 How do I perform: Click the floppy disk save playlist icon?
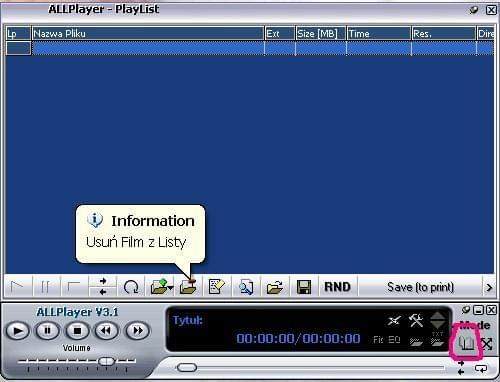click(x=304, y=287)
